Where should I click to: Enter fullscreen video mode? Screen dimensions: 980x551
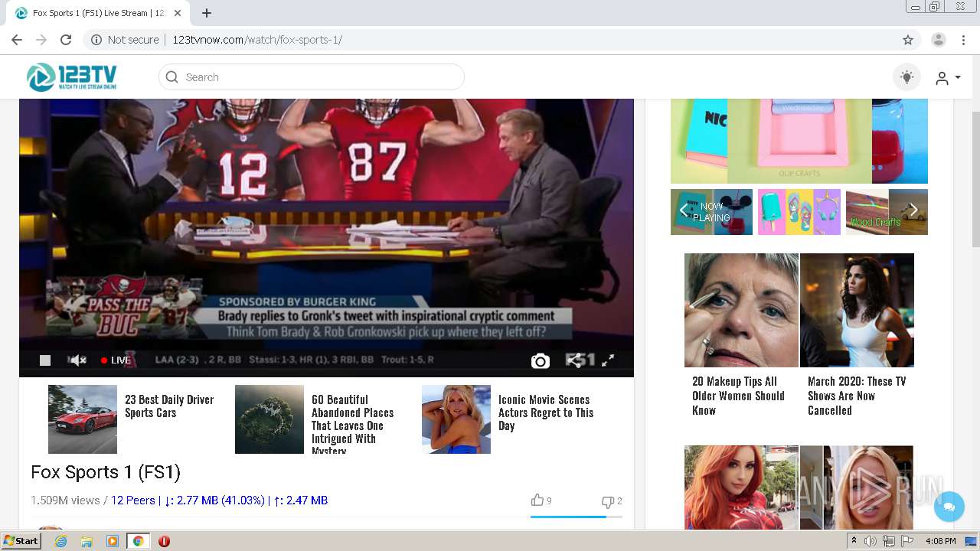(x=608, y=360)
